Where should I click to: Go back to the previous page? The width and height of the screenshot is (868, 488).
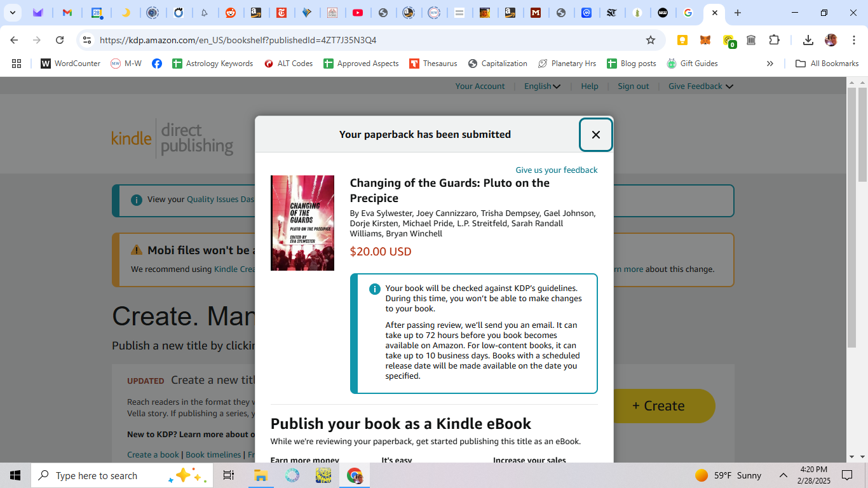point(14,40)
